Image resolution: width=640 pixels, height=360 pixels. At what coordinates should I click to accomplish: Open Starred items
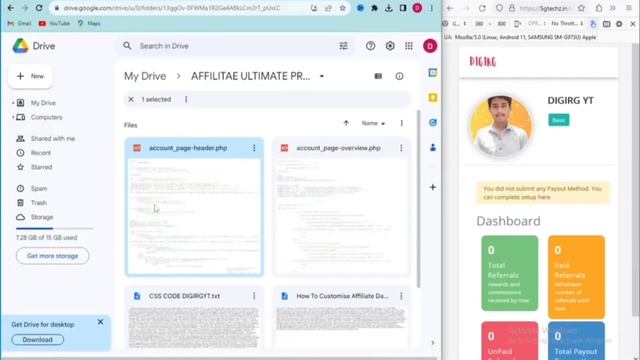tap(41, 167)
